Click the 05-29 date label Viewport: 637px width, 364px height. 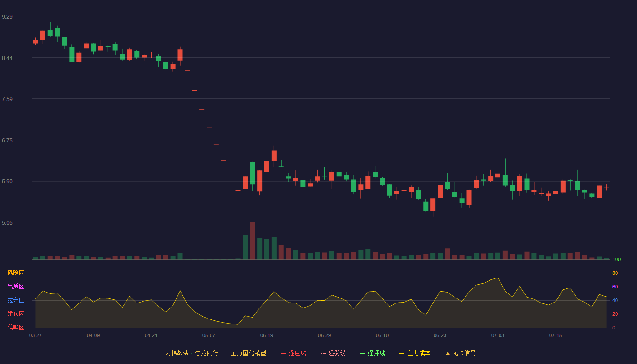click(x=324, y=335)
